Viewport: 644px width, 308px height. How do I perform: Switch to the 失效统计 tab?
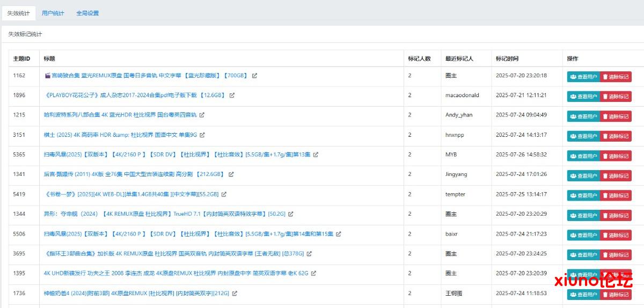coord(19,13)
